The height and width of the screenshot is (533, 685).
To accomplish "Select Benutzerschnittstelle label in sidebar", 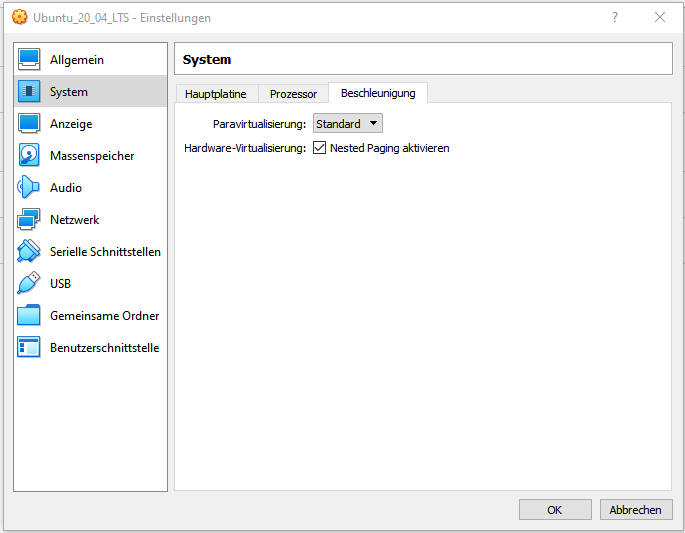I will [104, 348].
